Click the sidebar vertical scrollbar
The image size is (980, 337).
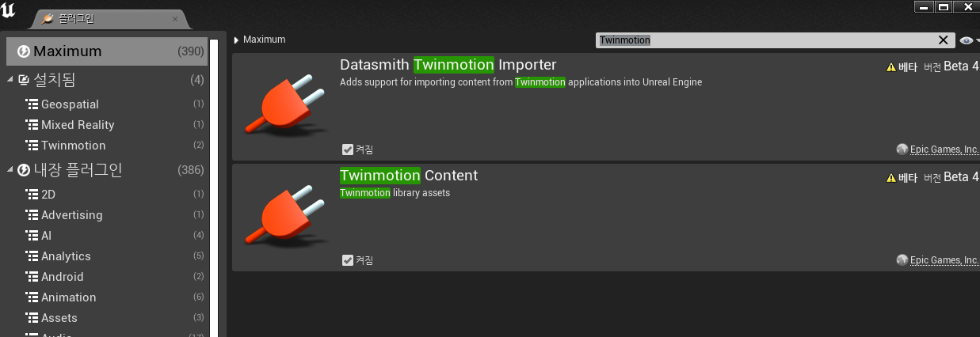(x=214, y=187)
